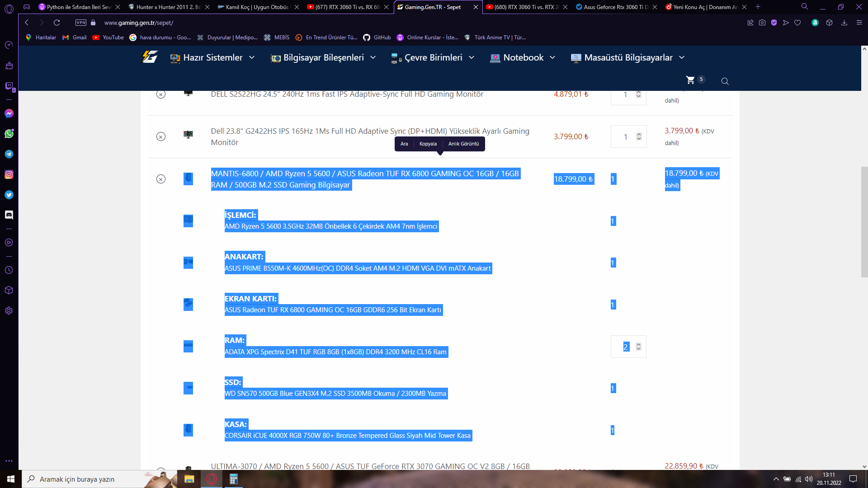868x488 pixels.
Task: Click the Gaming.Gen.TR site logo
Action: pos(150,57)
